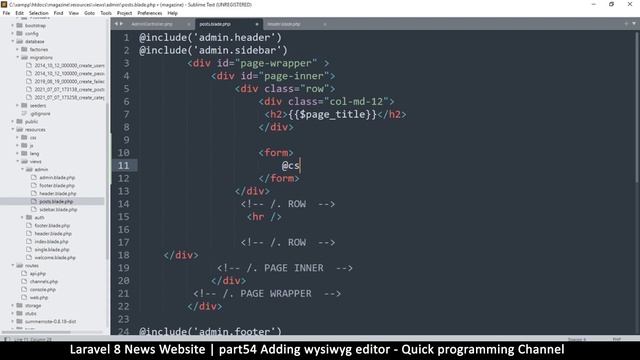Open the View menu
This screenshot has width=640, height=360.
click(x=73, y=13)
